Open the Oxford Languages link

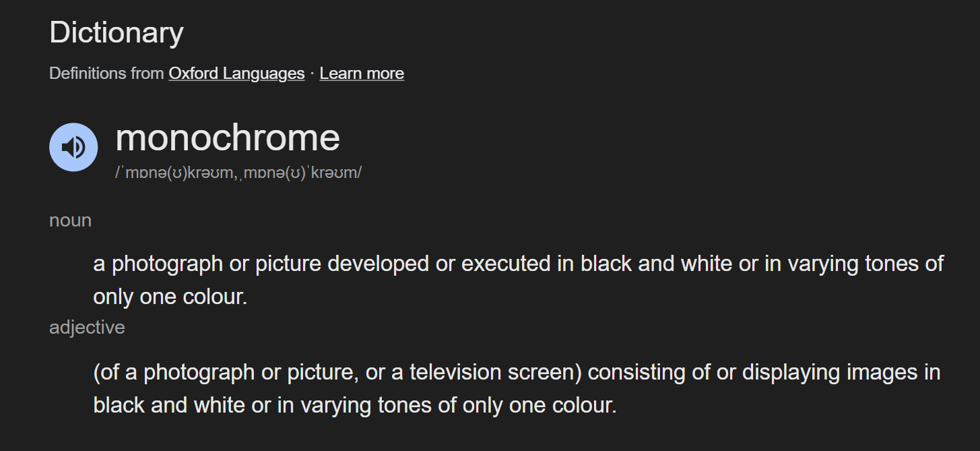pyautogui.click(x=236, y=73)
